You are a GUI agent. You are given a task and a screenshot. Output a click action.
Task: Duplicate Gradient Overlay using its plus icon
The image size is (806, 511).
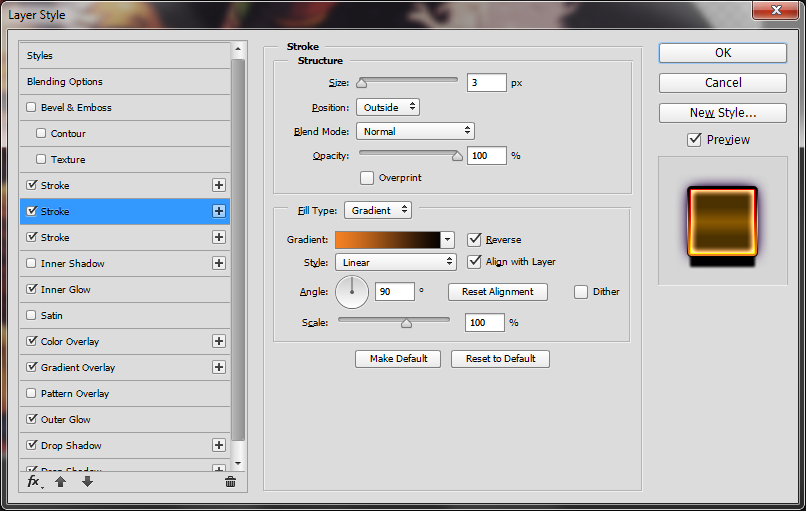(x=218, y=367)
